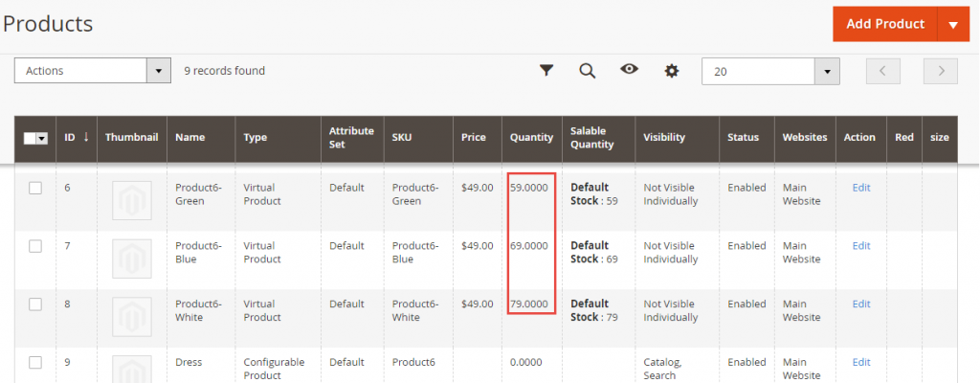Edit the Product6-Blue row
Viewport: 980px width, 383px height.
(861, 245)
